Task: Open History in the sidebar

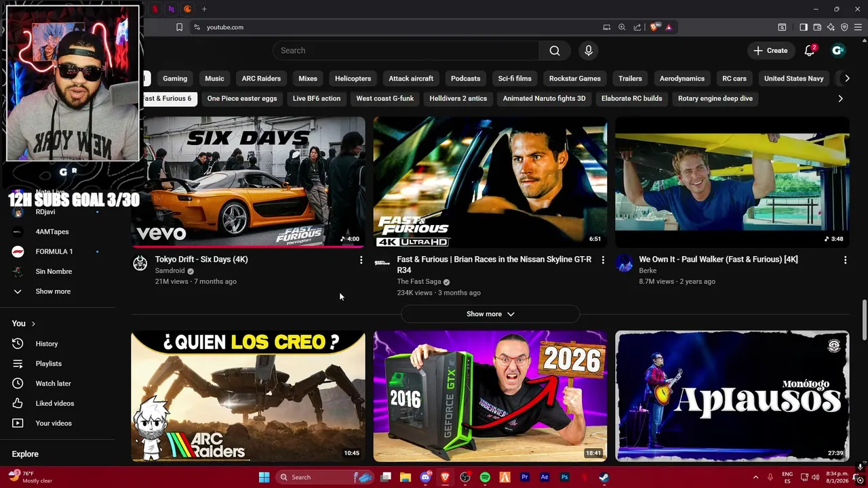Action: [47, 344]
